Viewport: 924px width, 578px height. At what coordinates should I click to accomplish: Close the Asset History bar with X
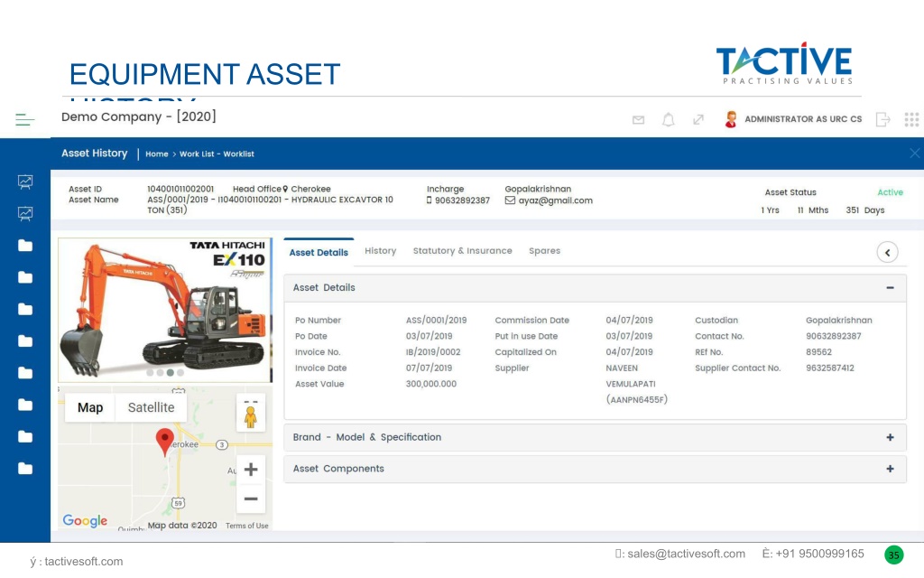(x=915, y=154)
